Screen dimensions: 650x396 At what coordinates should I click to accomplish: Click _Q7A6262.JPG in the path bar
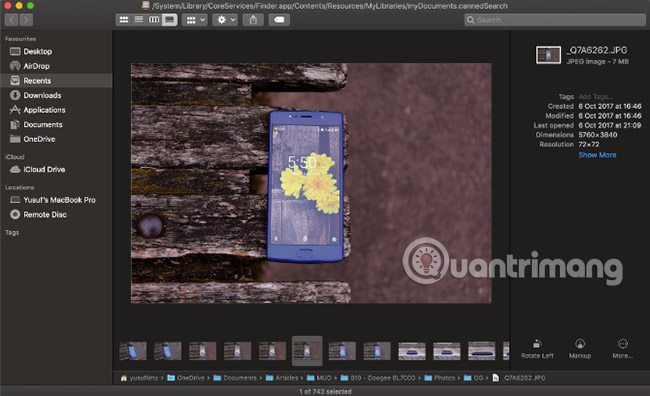point(519,378)
